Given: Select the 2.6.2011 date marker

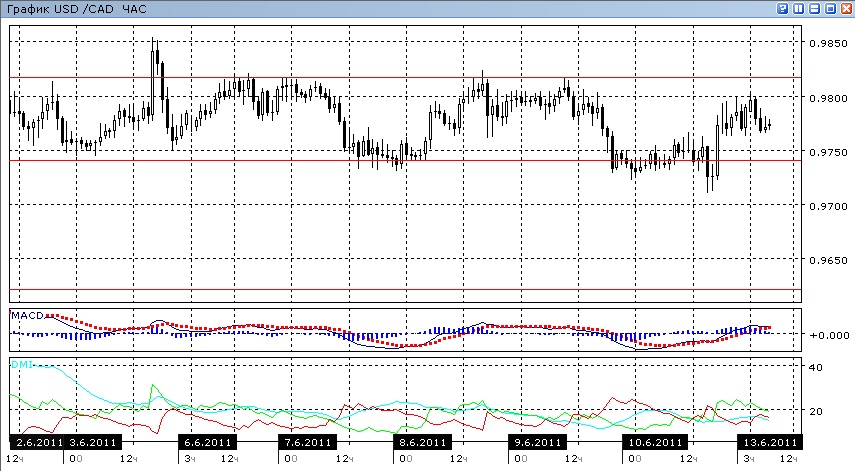Looking at the screenshot, I should tap(37, 442).
